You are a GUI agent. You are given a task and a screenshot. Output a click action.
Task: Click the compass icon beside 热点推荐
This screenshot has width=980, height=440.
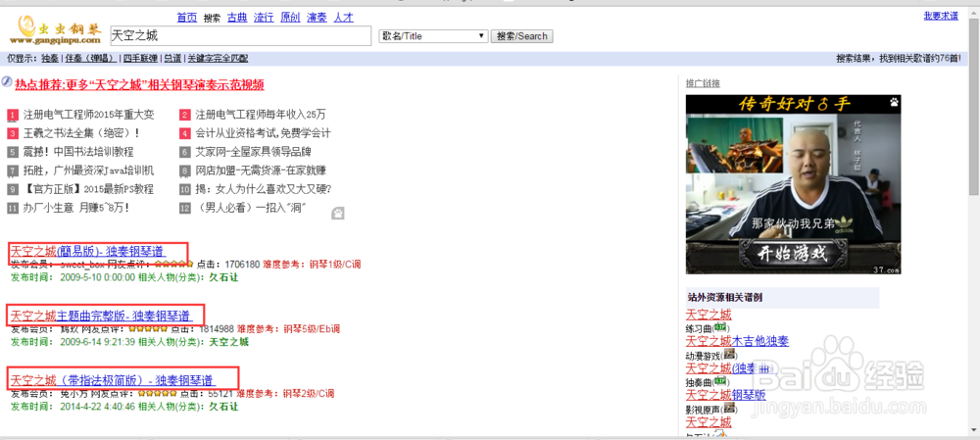7,81
